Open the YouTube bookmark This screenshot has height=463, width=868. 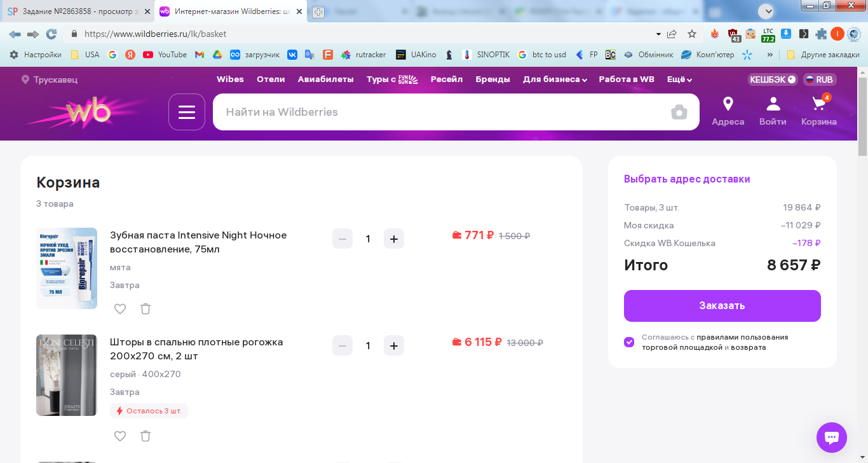click(165, 55)
